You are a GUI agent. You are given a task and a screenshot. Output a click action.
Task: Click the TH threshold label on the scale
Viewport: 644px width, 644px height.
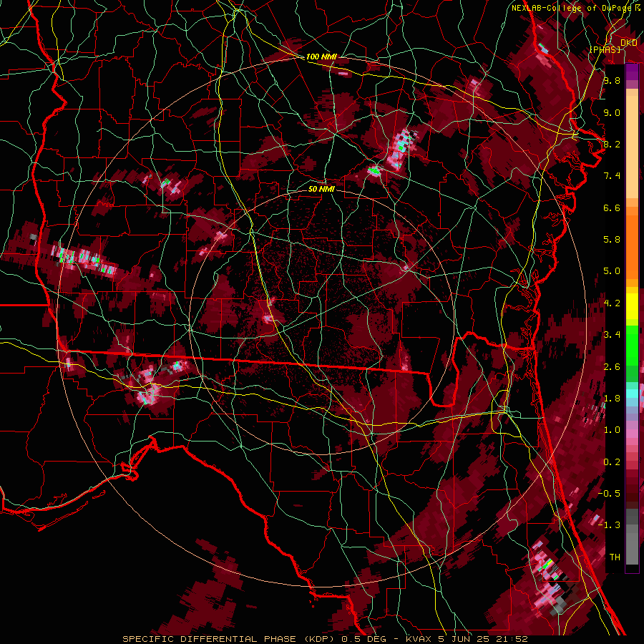tap(615, 557)
